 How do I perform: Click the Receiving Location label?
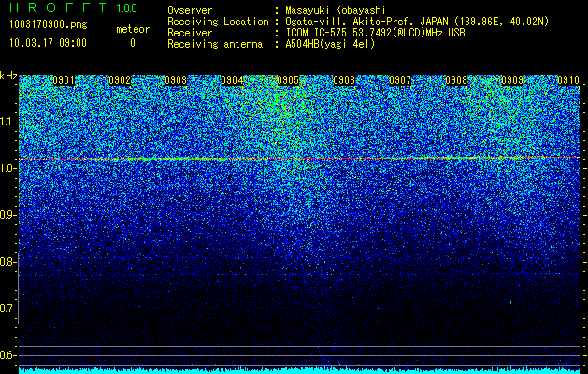click(218, 22)
